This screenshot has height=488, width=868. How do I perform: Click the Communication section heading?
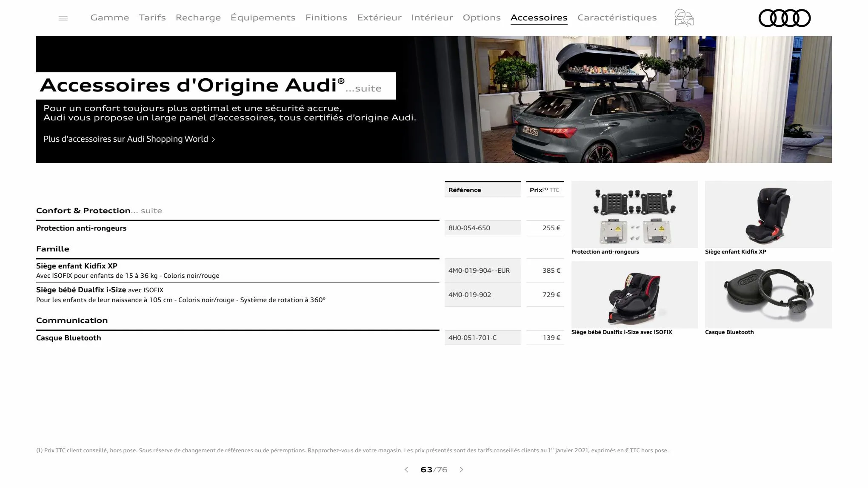point(72,320)
